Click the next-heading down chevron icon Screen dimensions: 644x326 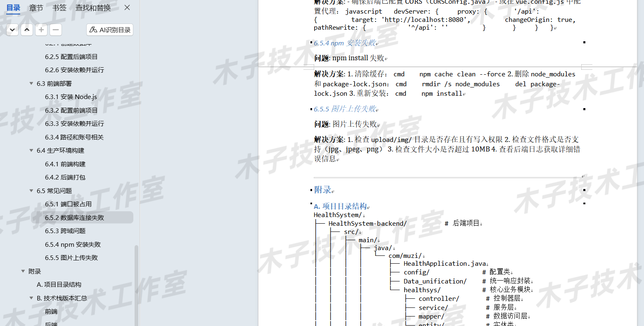coord(12,29)
